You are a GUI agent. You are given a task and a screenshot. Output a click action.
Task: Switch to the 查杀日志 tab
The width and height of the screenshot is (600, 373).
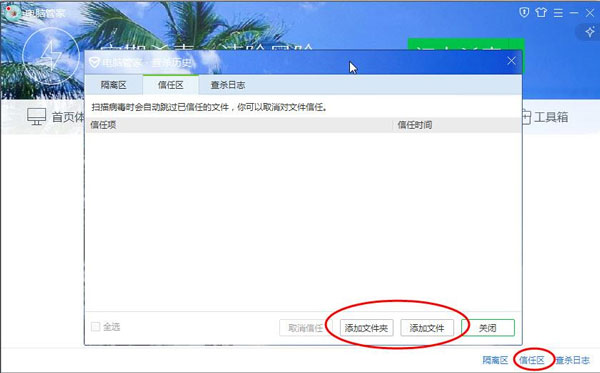tap(228, 85)
